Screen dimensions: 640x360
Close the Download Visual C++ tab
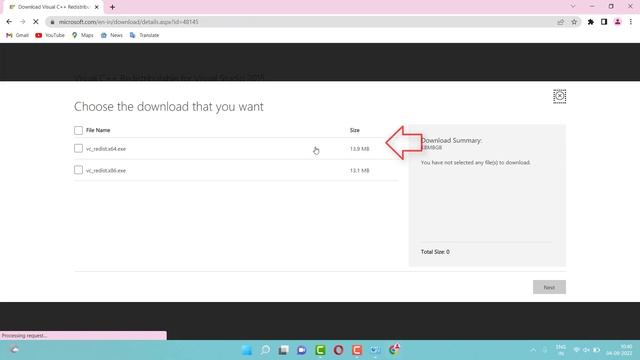(97, 7)
